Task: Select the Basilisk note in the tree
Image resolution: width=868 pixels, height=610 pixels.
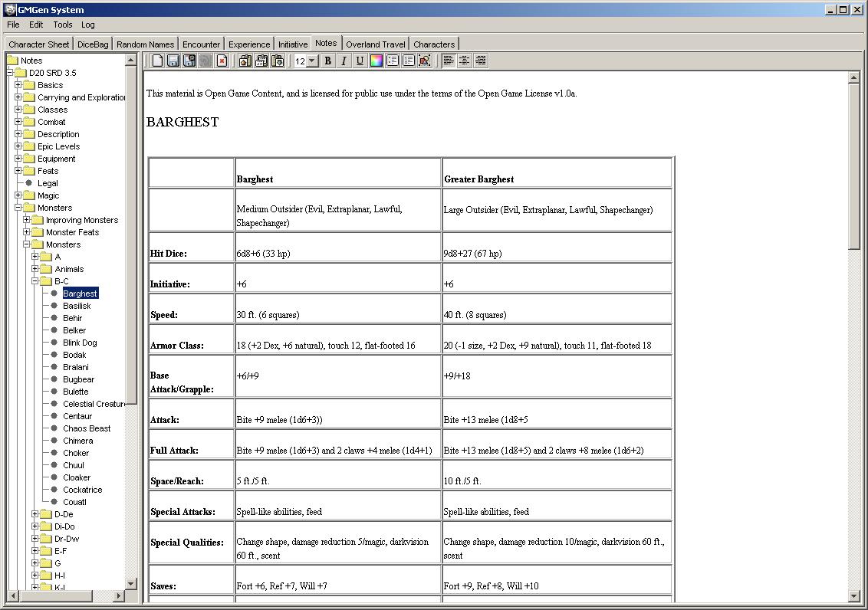Action: [77, 306]
